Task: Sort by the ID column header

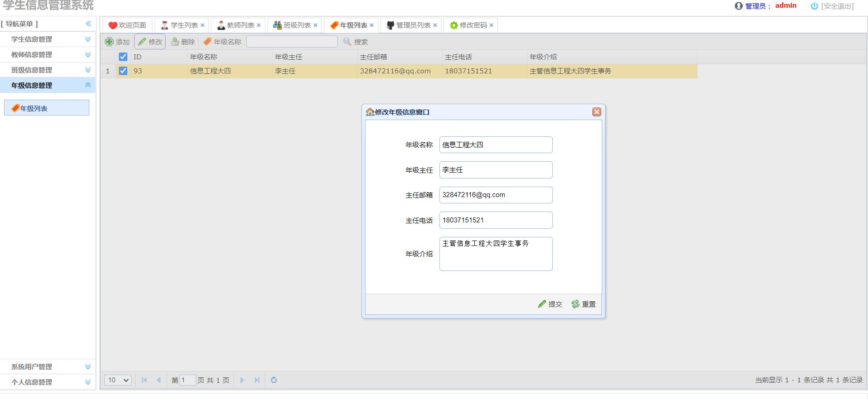Action: tap(159, 57)
